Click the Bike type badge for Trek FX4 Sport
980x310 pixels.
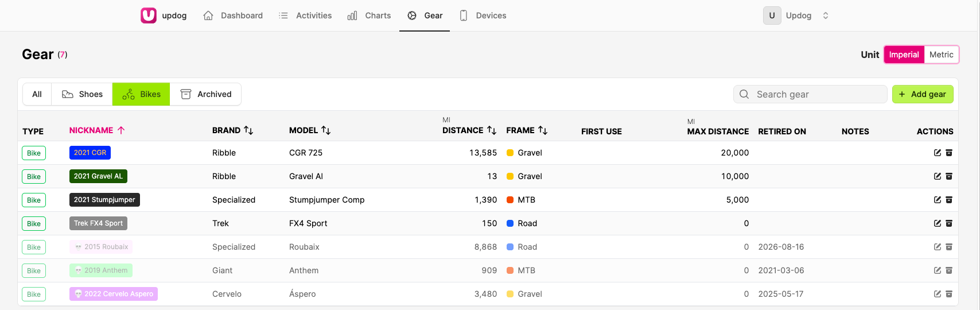[x=34, y=224]
